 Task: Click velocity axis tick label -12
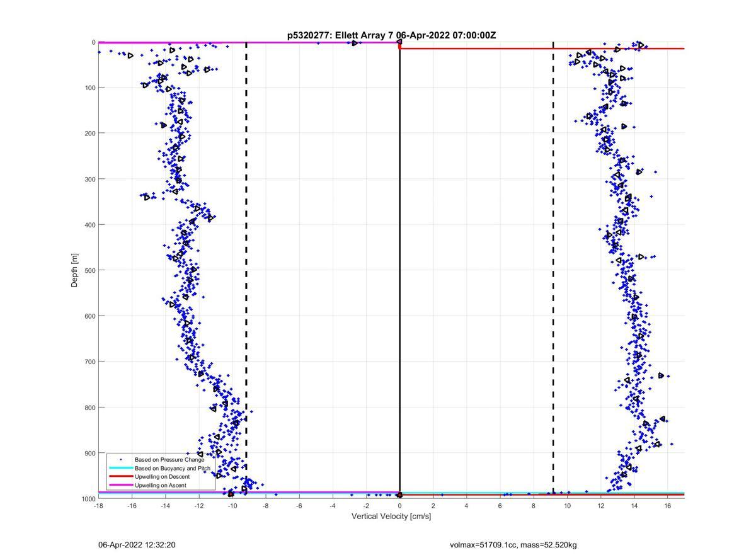[198, 506]
